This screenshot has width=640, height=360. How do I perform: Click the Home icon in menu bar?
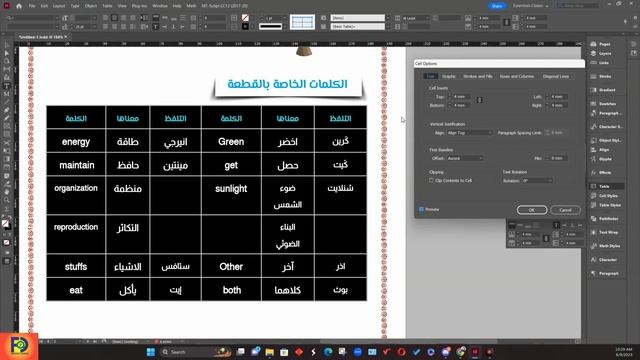point(19,6)
